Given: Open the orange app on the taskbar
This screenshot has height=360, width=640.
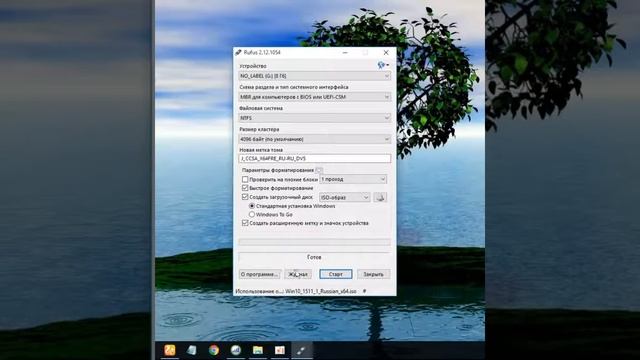Looking at the screenshot, I should pos(170,350).
